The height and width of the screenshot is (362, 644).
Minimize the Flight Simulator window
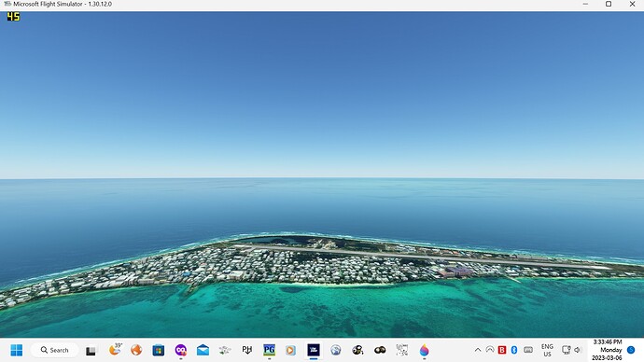585,4
